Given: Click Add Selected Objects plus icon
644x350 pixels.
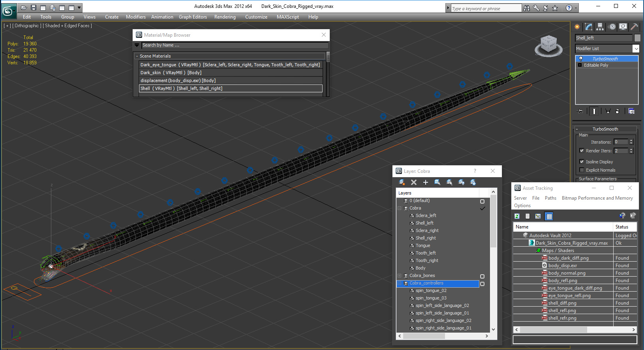Looking at the screenshot, I should click(426, 182).
